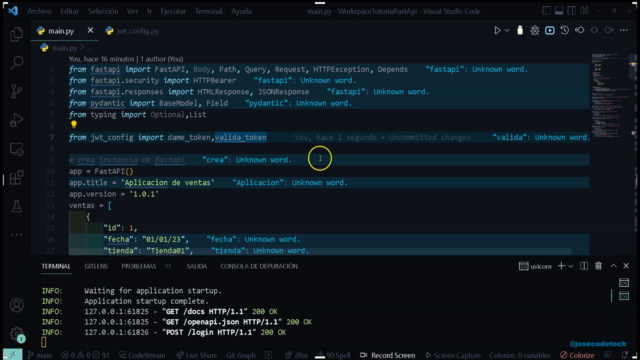Click the lightbulb quick-fix icon
Viewport: 640px width, 360px height.
tap(74, 124)
